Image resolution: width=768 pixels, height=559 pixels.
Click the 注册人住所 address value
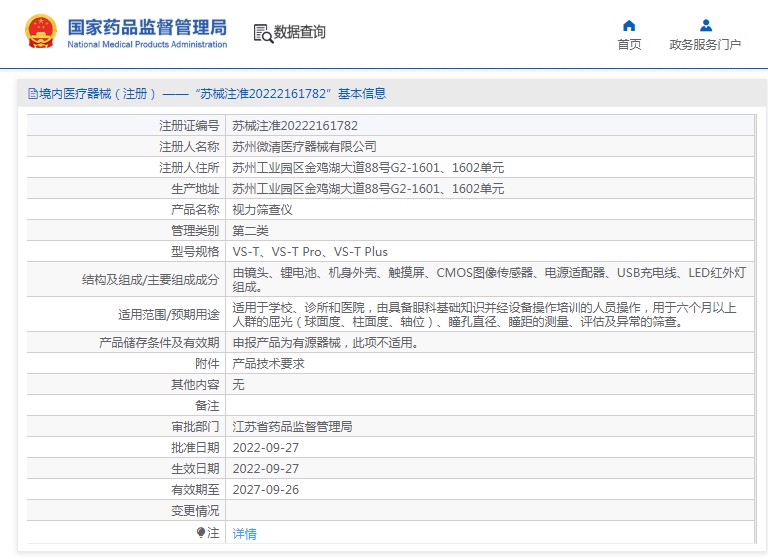click(368, 168)
